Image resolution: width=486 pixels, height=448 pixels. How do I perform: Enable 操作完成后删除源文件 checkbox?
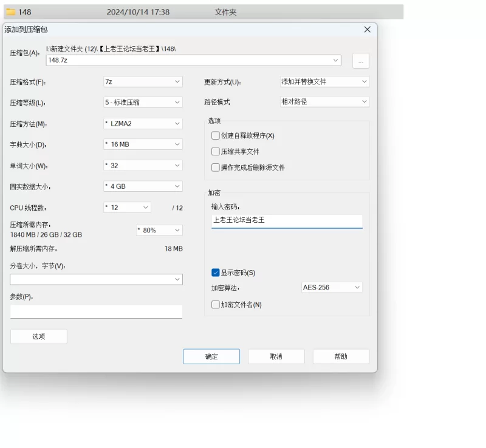(216, 168)
